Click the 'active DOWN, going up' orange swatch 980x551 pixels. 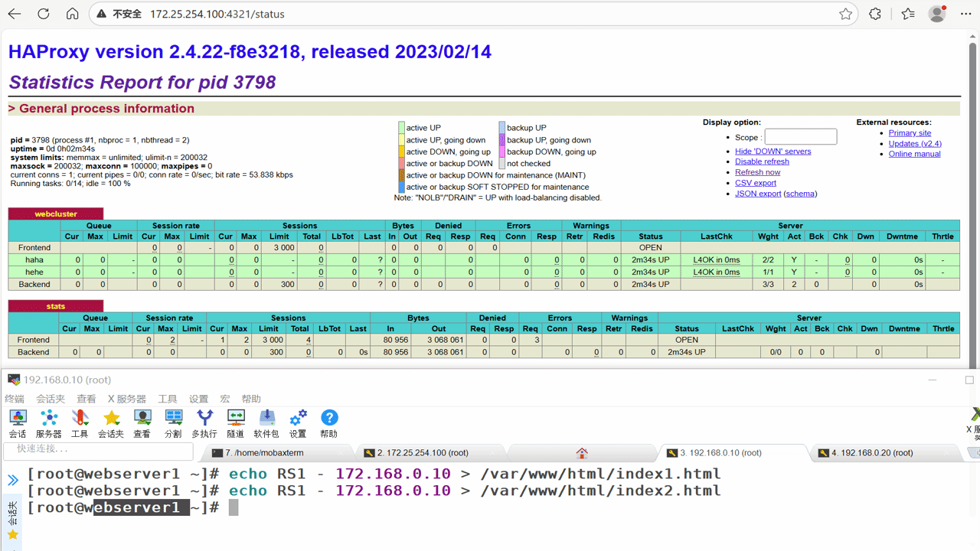tap(401, 152)
